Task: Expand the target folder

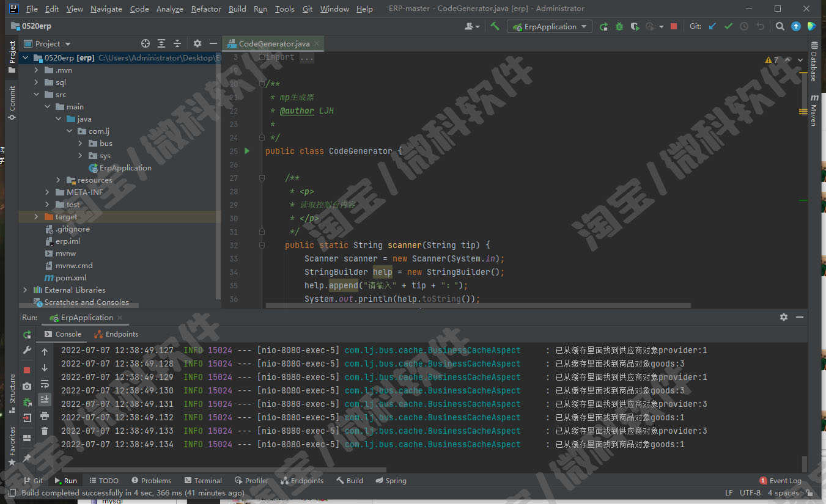Action: coord(37,217)
